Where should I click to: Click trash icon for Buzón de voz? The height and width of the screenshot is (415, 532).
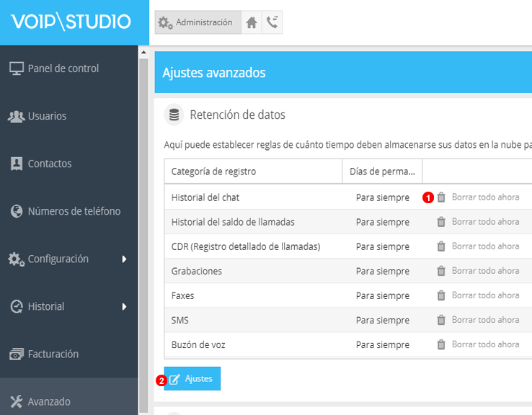click(x=441, y=344)
